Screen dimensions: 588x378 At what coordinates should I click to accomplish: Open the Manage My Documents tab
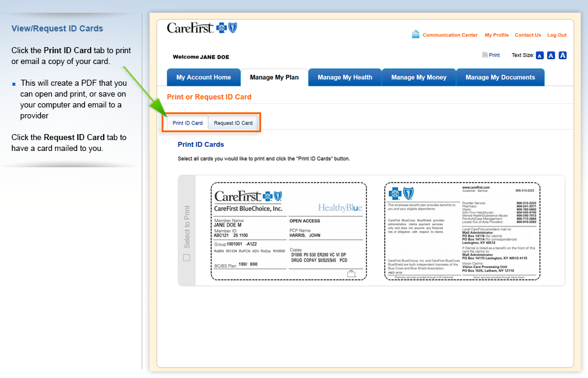click(500, 77)
